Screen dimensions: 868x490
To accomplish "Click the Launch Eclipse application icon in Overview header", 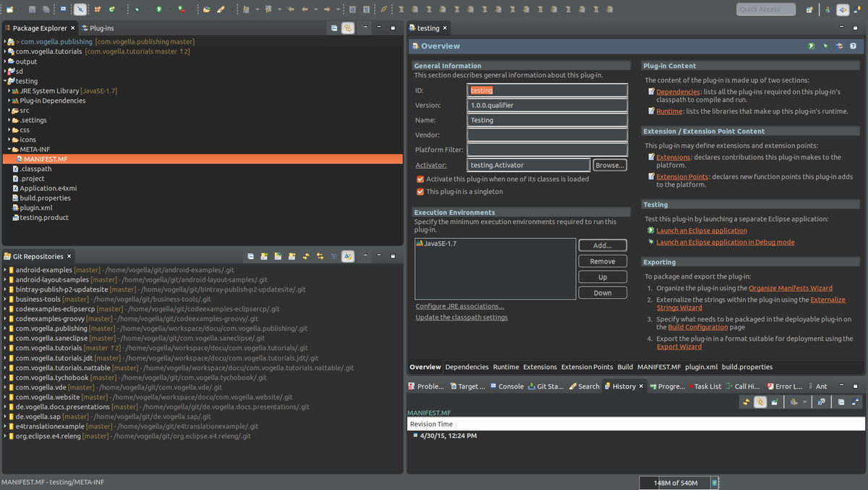I will click(x=812, y=46).
